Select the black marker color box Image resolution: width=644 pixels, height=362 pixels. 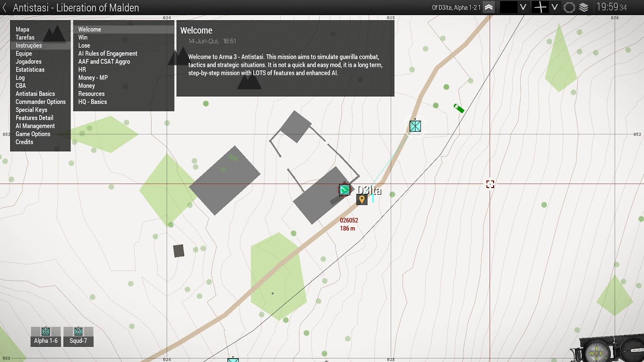click(x=509, y=7)
